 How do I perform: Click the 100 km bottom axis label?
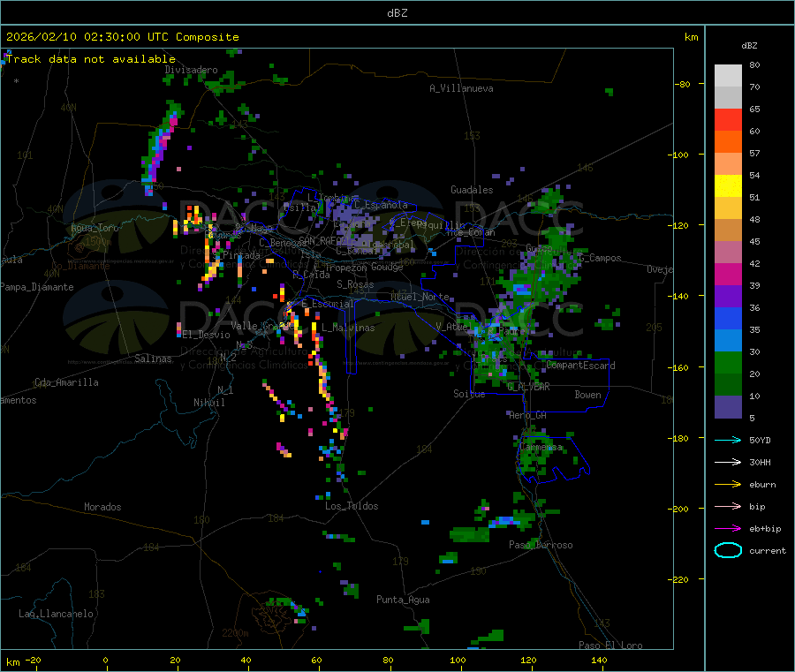click(458, 660)
